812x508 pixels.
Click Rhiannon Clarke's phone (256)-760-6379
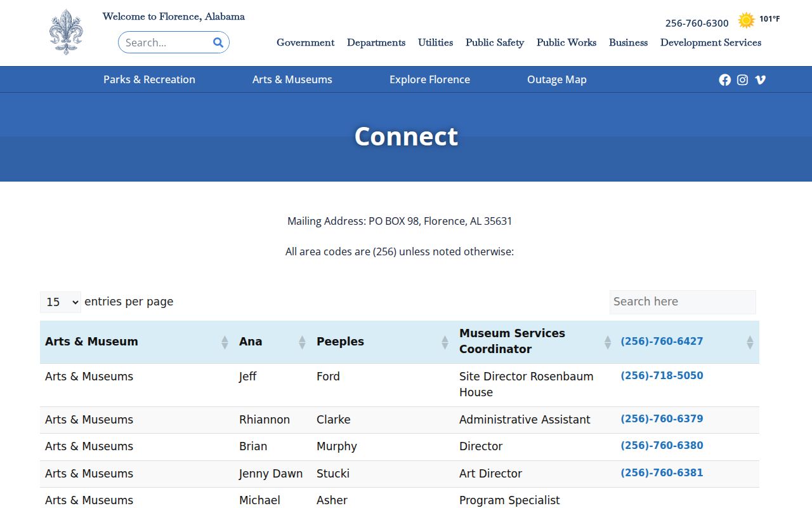(662, 419)
